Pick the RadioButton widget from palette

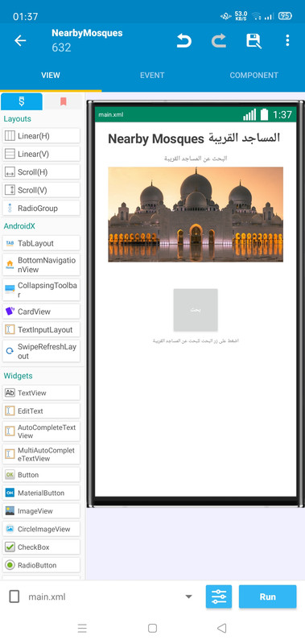[x=41, y=565]
